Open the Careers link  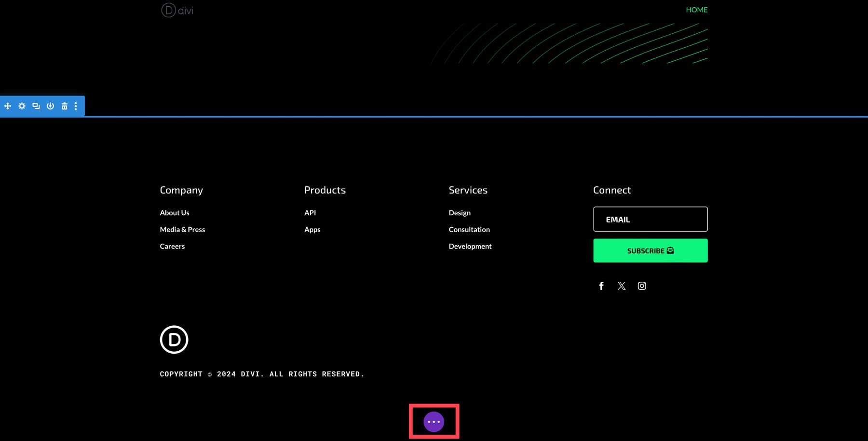pos(172,246)
